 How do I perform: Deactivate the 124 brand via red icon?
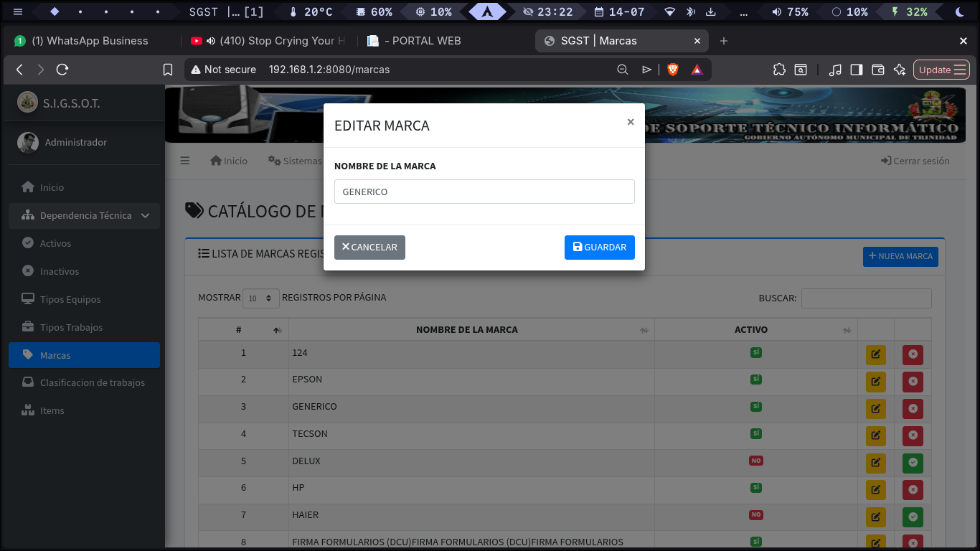click(x=913, y=354)
